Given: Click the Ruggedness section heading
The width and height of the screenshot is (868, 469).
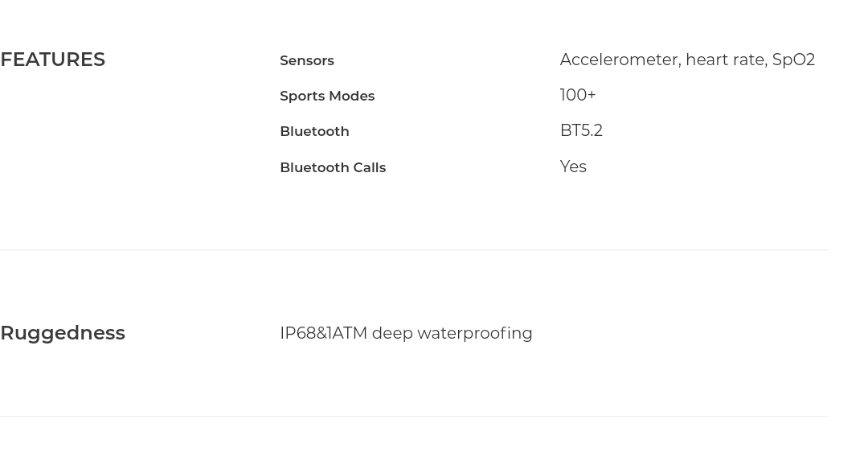Looking at the screenshot, I should click(x=63, y=333).
